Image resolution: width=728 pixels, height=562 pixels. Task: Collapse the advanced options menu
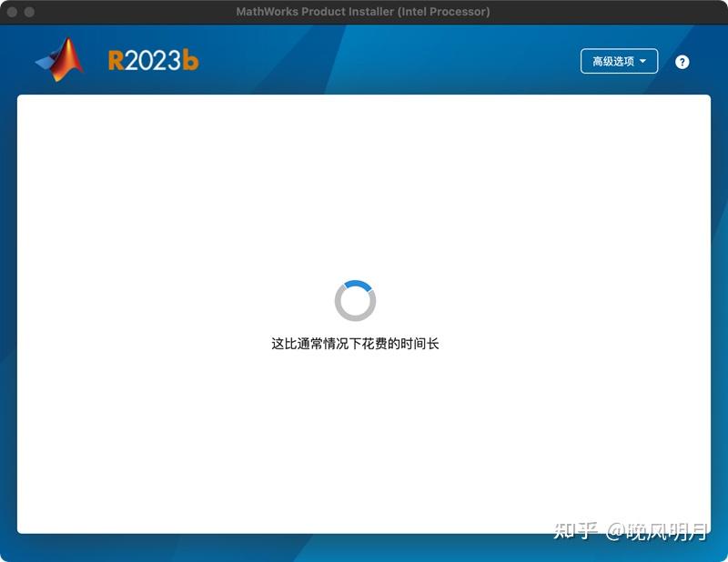coord(619,61)
